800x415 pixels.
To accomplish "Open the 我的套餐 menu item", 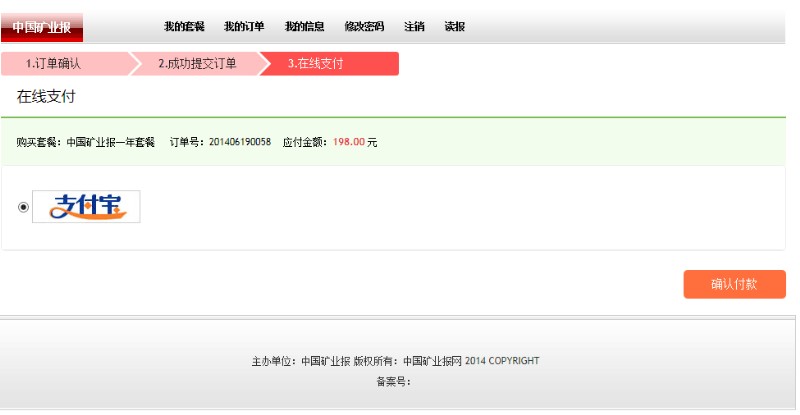I will click(x=184, y=27).
